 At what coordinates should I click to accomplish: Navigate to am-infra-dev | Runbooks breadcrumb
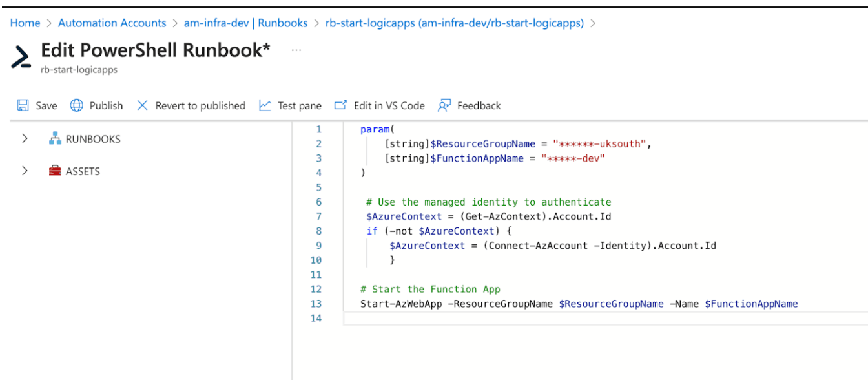coord(245,23)
